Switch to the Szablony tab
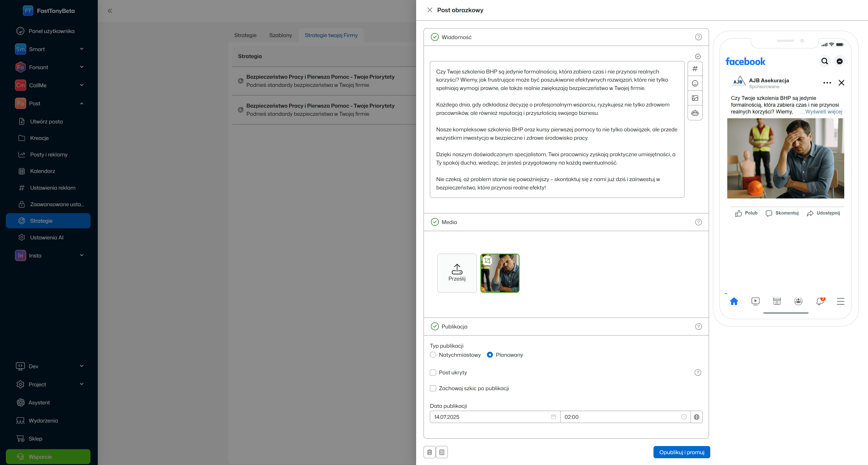Screen dimensions: 868x465 coord(280,35)
